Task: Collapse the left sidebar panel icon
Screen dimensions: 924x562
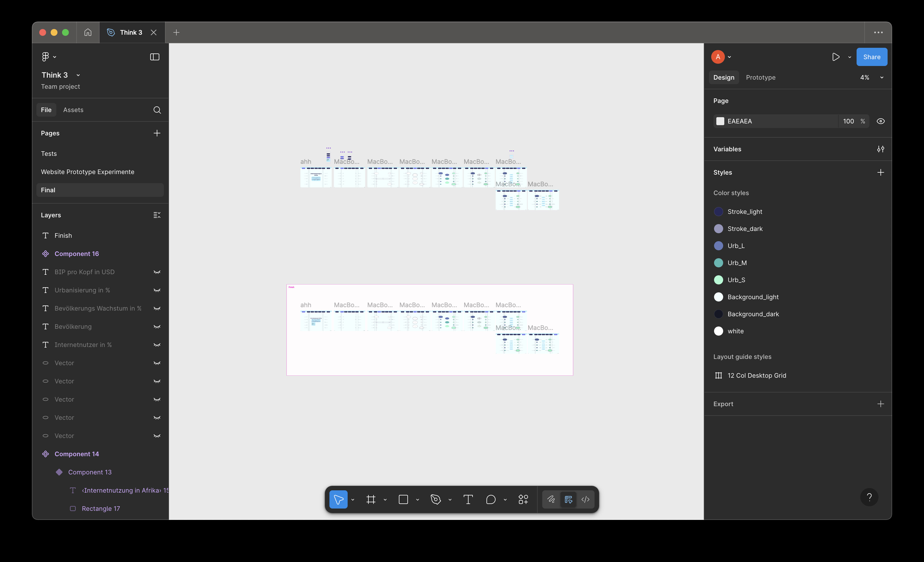Action: 154,57
